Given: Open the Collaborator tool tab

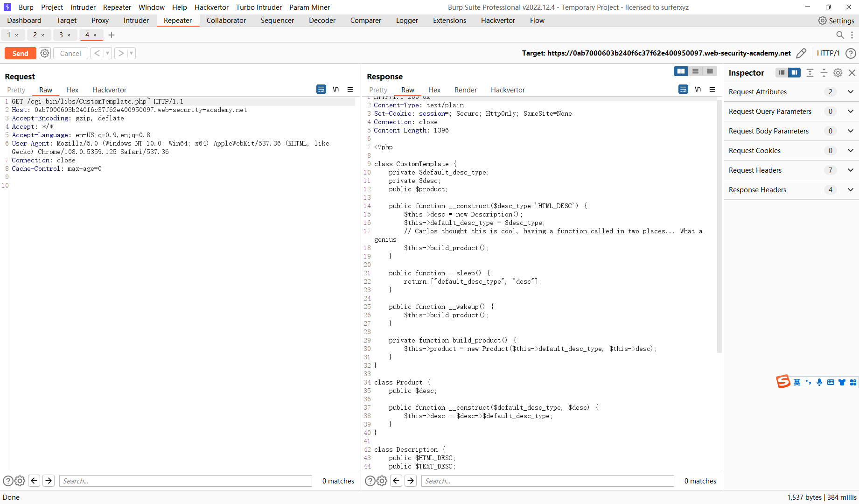Looking at the screenshot, I should [x=226, y=21].
